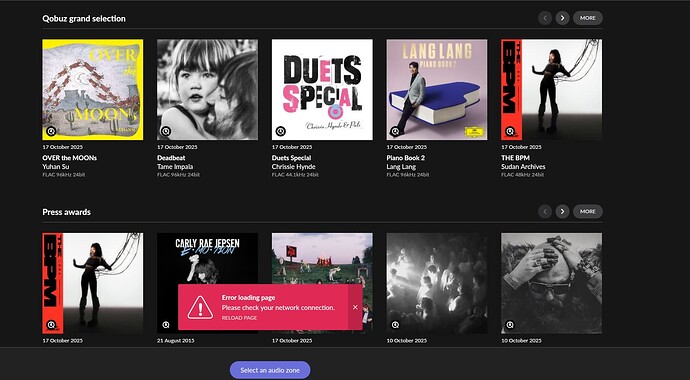690x380 pixels.
Task: Open Duets Special title link
Action: coord(291,158)
